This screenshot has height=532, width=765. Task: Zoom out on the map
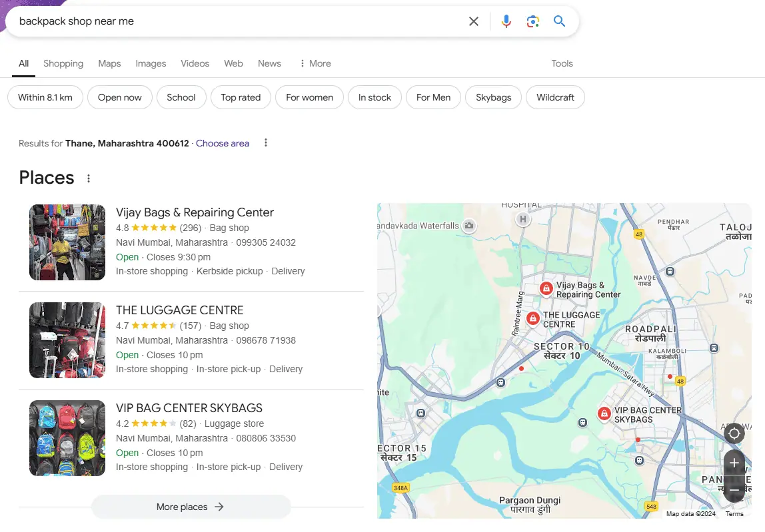[x=734, y=489]
